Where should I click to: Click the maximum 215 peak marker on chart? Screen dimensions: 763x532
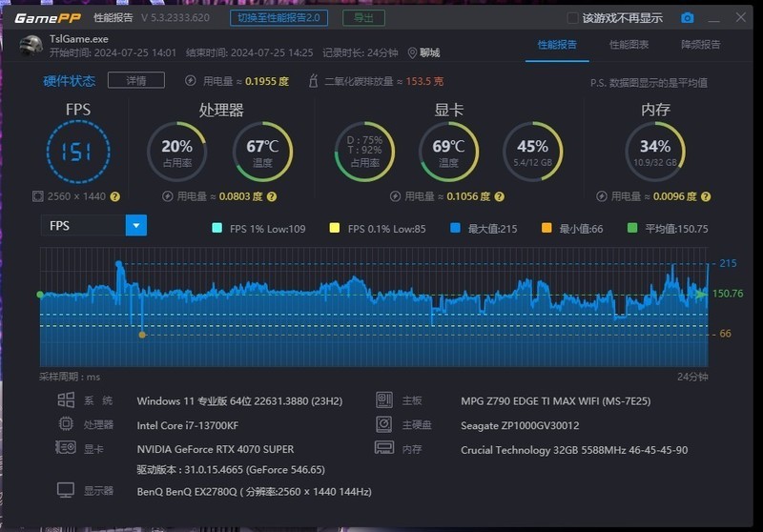(118, 263)
